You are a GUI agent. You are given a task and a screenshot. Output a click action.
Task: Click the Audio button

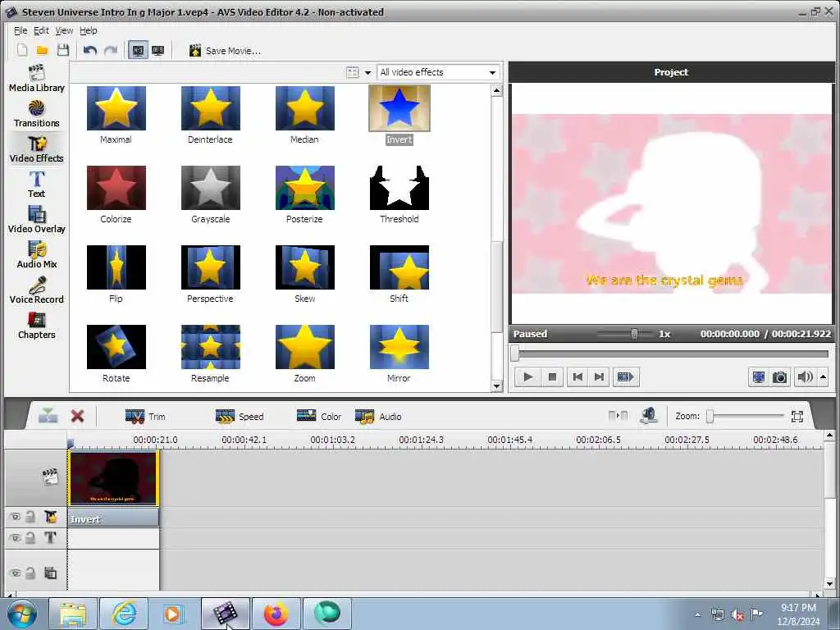coord(378,416)
